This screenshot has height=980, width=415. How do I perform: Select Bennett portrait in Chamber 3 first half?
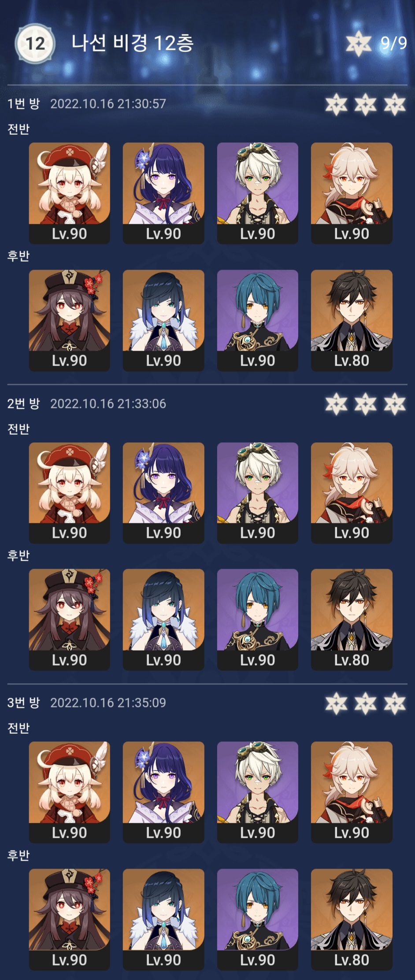[258, 792]
